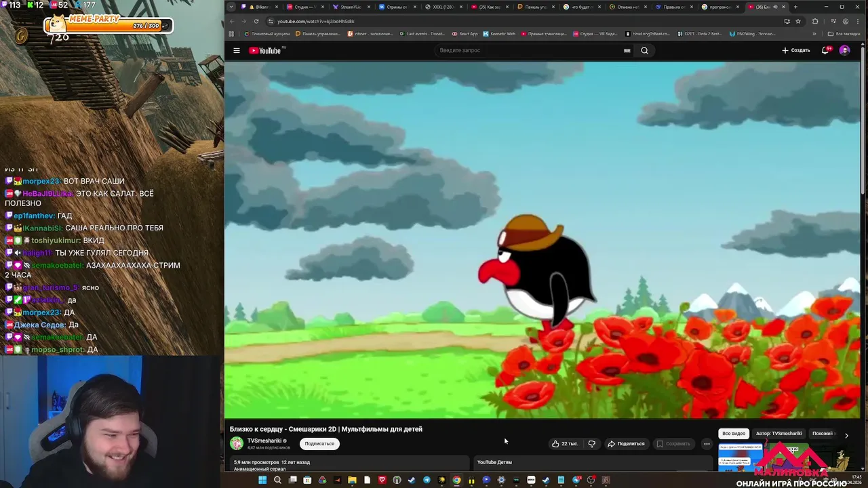The image size is (868, 488).
Task: Switch to the Правила browser tab
Action: point(674,7)
